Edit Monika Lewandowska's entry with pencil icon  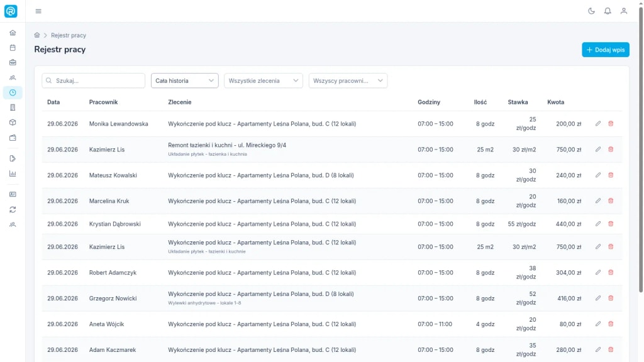coord(598,124)
